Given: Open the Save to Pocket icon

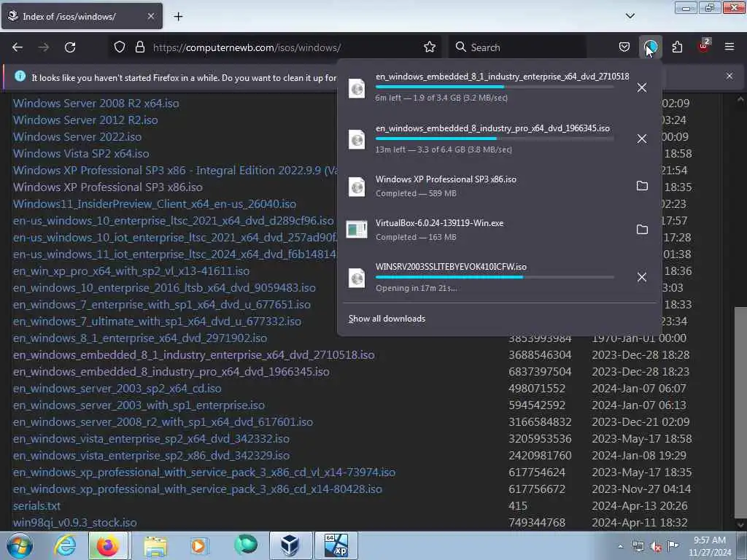Looking at the screenshot, I should click(624, 47).
